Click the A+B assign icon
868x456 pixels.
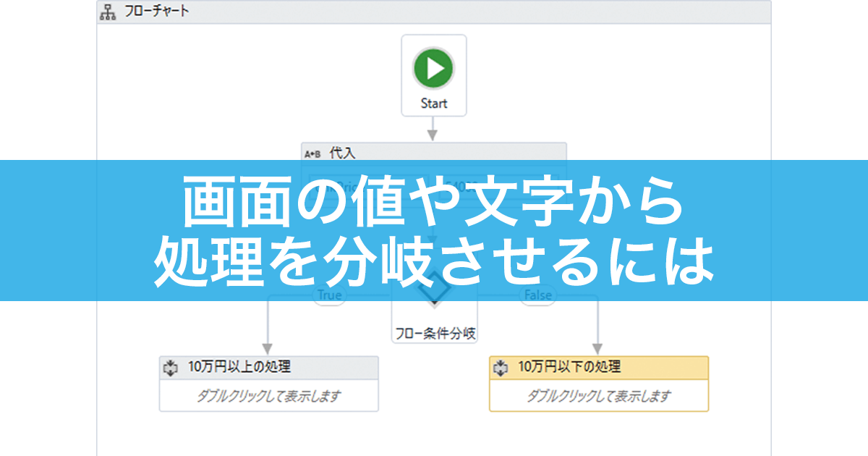point(312,153)
